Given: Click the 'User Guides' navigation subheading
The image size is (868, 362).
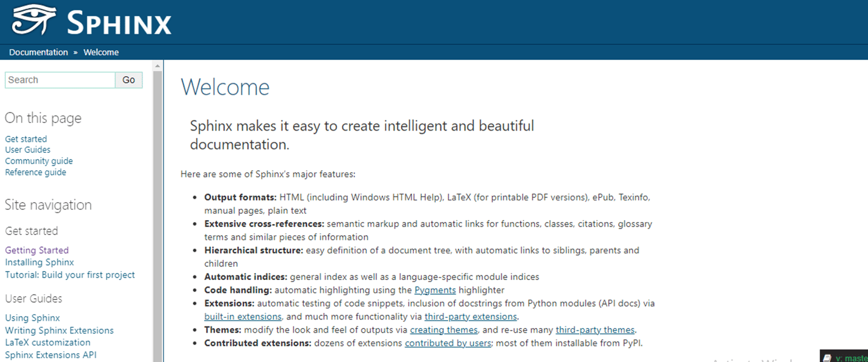Looking at the screenshot, I should [x=34, y=298].
